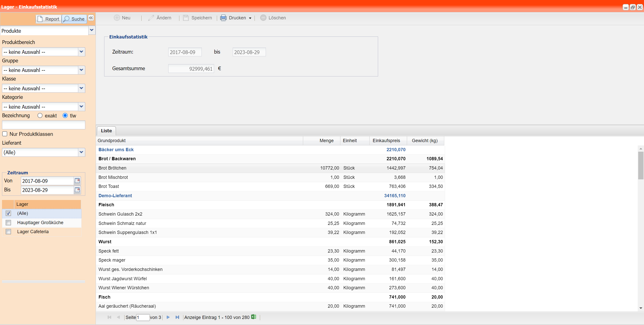Open the Von date calendar picker

tap(77, 181)
